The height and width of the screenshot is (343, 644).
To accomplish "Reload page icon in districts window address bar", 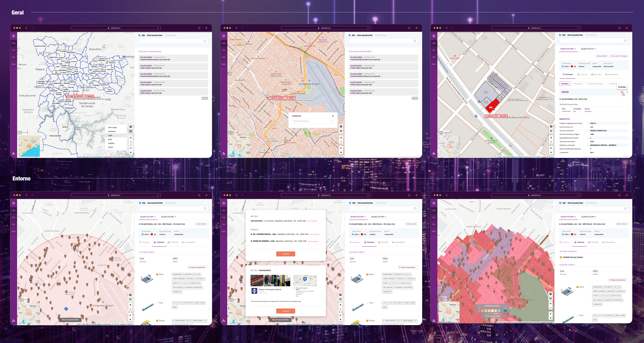I will (158, 28).
